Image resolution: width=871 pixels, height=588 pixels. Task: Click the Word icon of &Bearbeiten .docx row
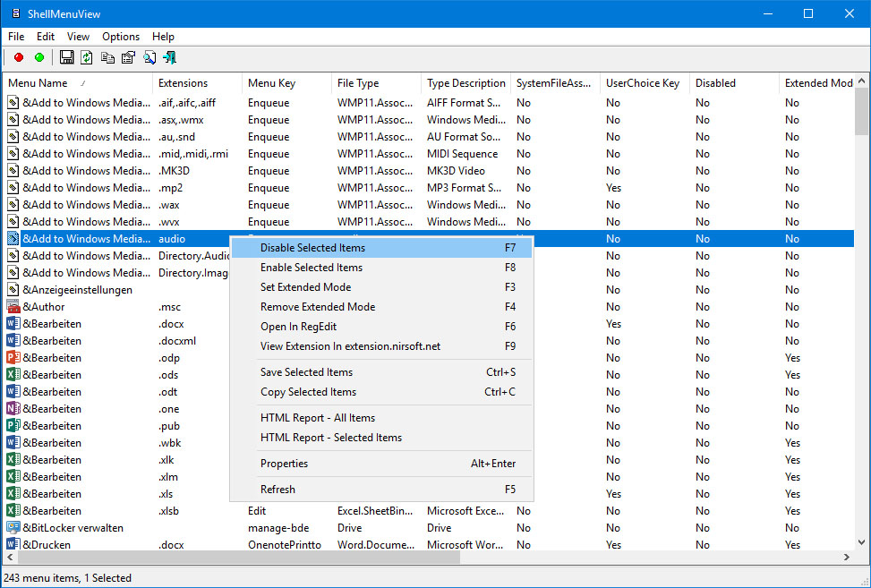pyautogui.click(x=13, y=324)
